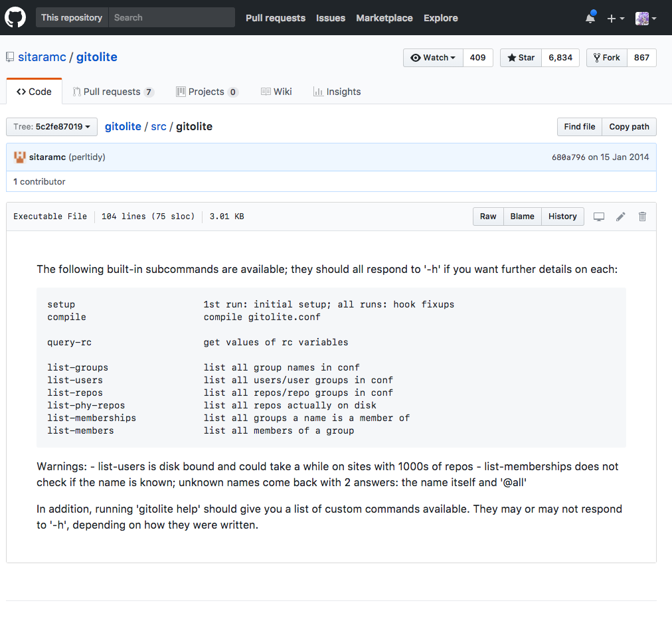The image size is (672, 617).
Task: View the Raw file
Action: (x=488, y=217)
